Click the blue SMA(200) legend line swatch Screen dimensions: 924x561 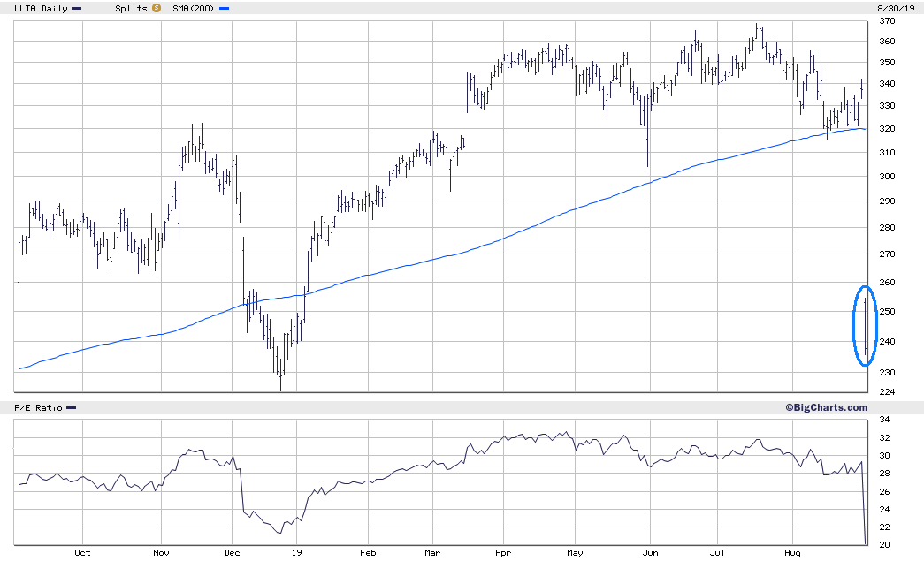pyautogui.click(x=224, y=9)
